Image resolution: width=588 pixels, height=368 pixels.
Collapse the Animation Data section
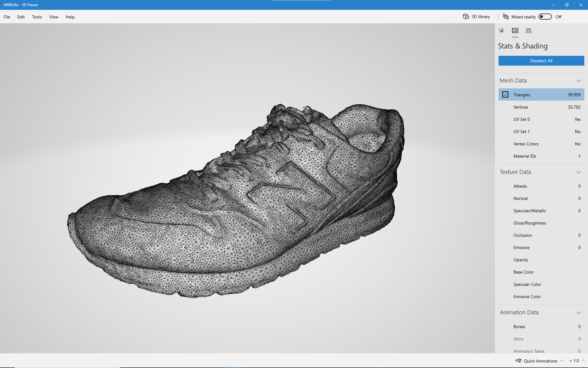point(579,312)
